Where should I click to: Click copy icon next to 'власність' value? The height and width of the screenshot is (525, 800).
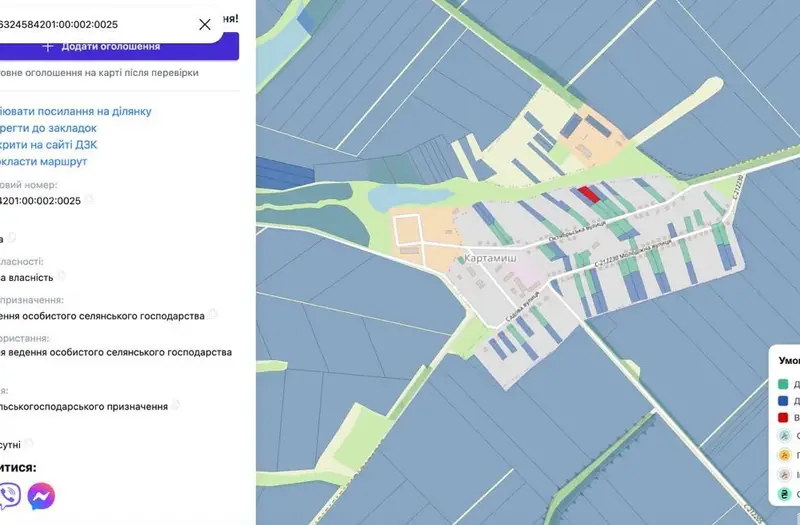click(x=61, y=276)
